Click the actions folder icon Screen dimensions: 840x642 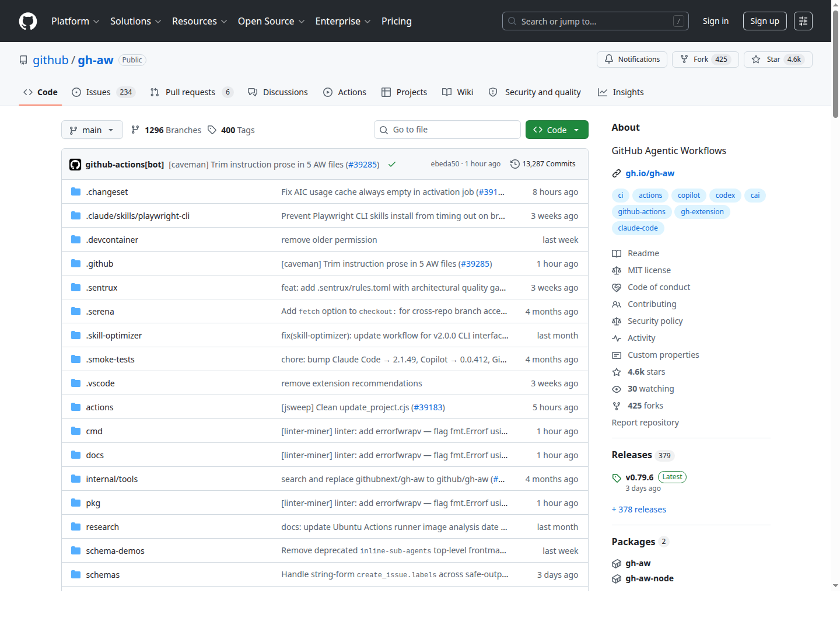(x=76, y=407)
